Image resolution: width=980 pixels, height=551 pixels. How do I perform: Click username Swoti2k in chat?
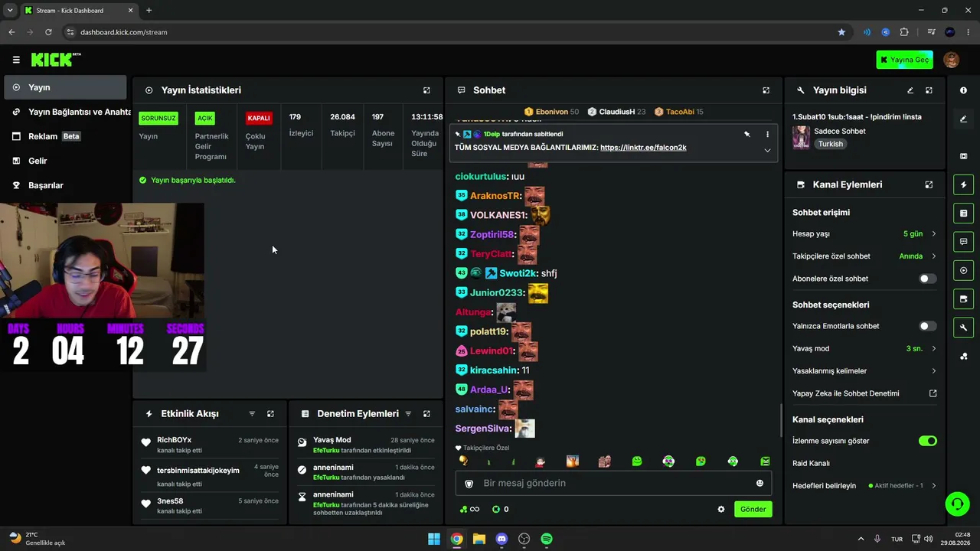point(518,273)
